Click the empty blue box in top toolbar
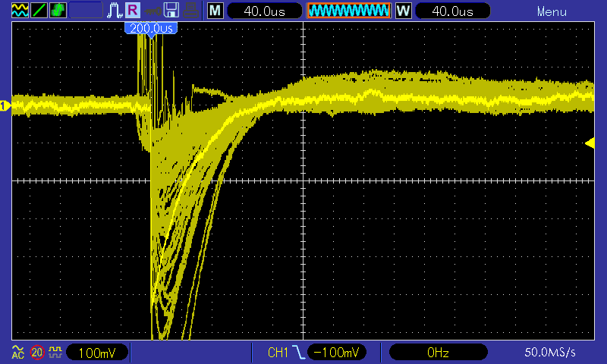This screenshot has width=607, height=364. click(x=86, y=11)
